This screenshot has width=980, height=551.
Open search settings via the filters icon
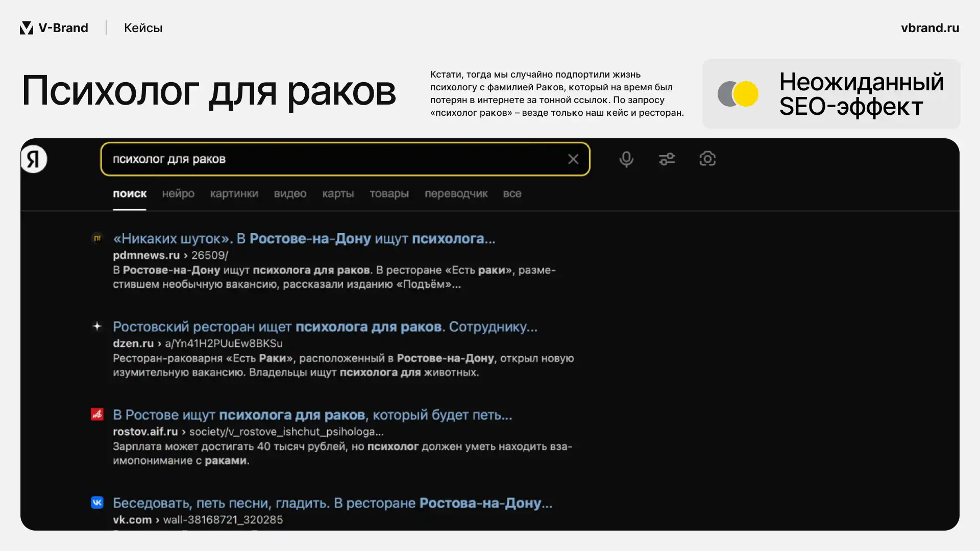click(x=667, y=159)
